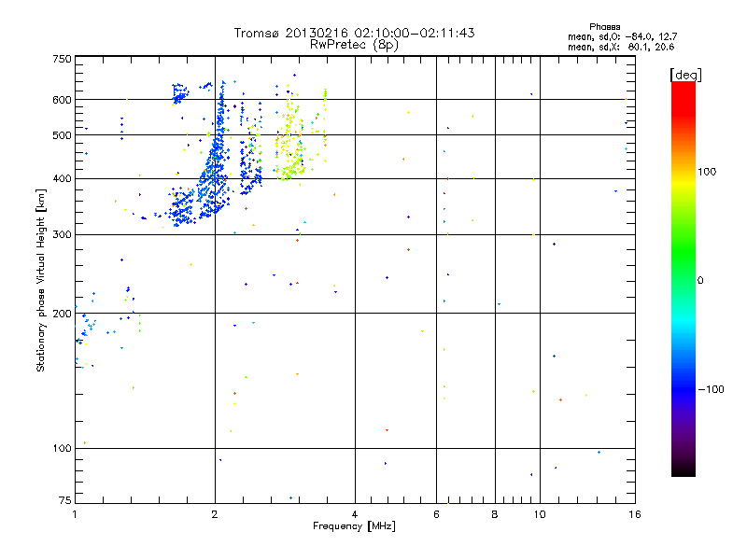The width and height of the screenshot is (747, 560).
Task: Click the y-axis tick label '200'
Action: pos(62,314)
